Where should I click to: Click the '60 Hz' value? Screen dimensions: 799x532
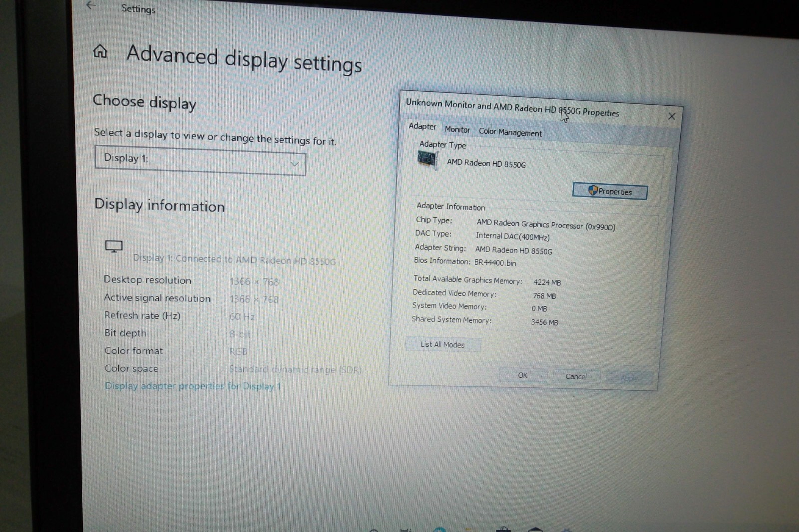pos(242,316)
